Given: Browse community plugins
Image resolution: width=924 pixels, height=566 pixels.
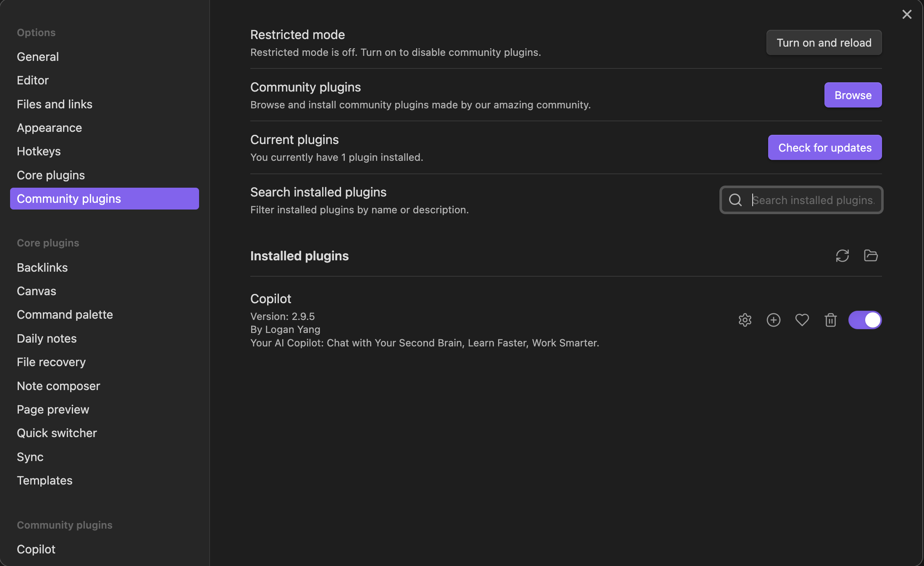Looking at the screenshot, I should pos(853,95).
